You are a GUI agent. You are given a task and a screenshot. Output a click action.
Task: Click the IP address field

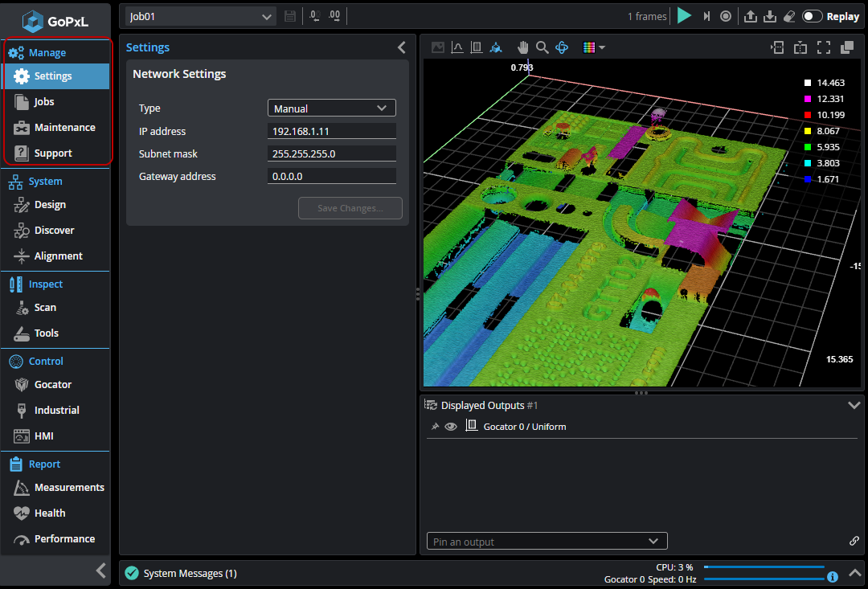click(x=332, y=131)
